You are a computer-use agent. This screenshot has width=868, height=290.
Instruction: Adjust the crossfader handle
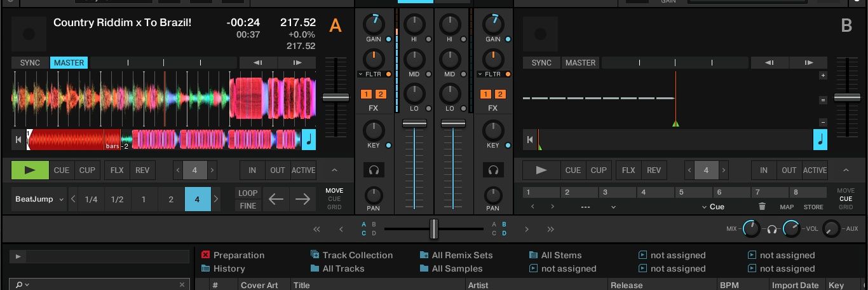tap(434, 229)
